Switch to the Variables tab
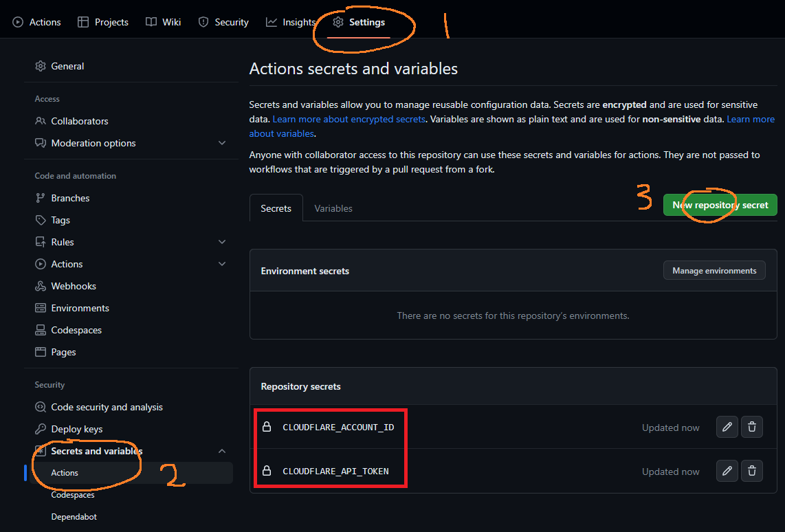Viewport: 785px width, 532px height. 333,208
